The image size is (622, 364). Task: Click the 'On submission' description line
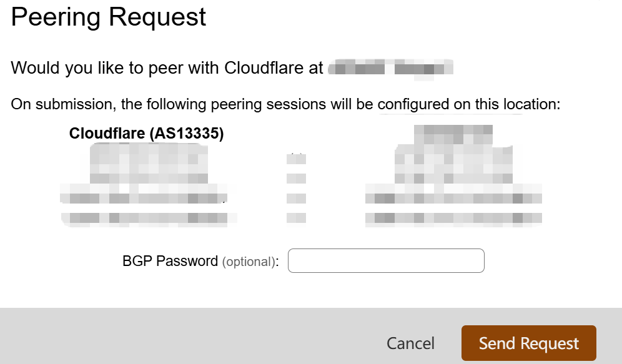(x=286, y=104)
